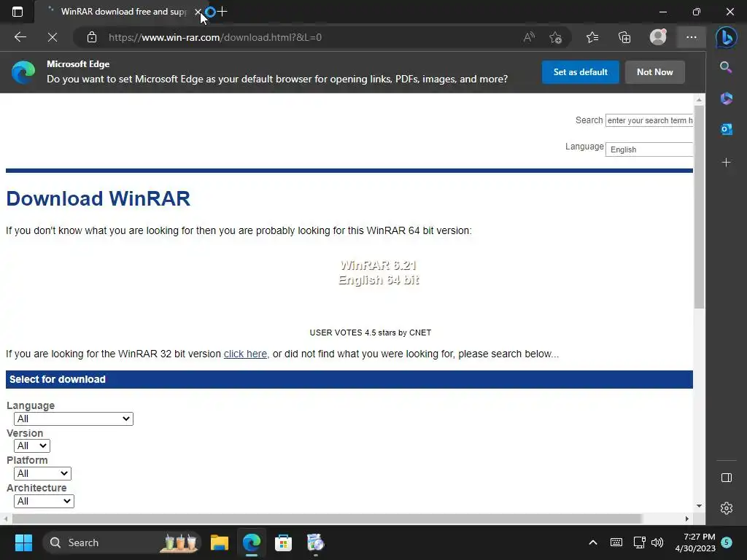This screenshot has width=747, height=560.
Task: Open sidebar settings gear
Action: click(x=726, y=508)
